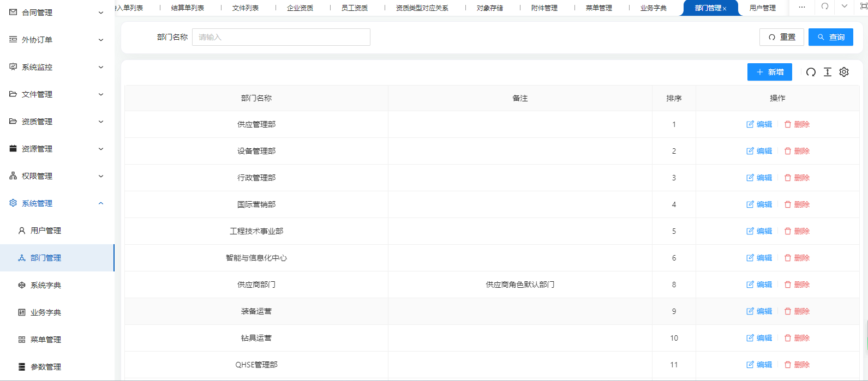Screen dimensions: 868x381
Task: Open 系统字典 in the sidebar
Action: click(46, 285)
